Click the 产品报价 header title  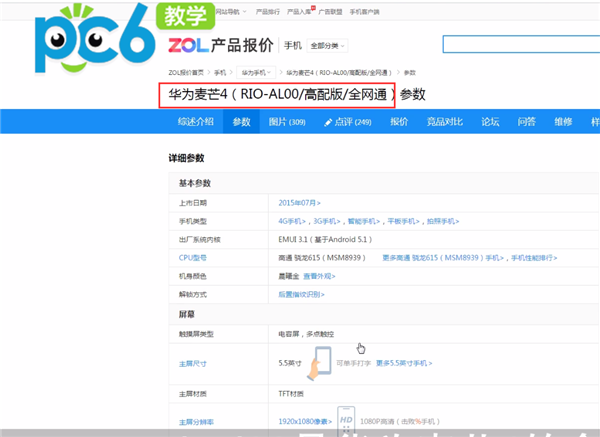(x=242, y=46)
